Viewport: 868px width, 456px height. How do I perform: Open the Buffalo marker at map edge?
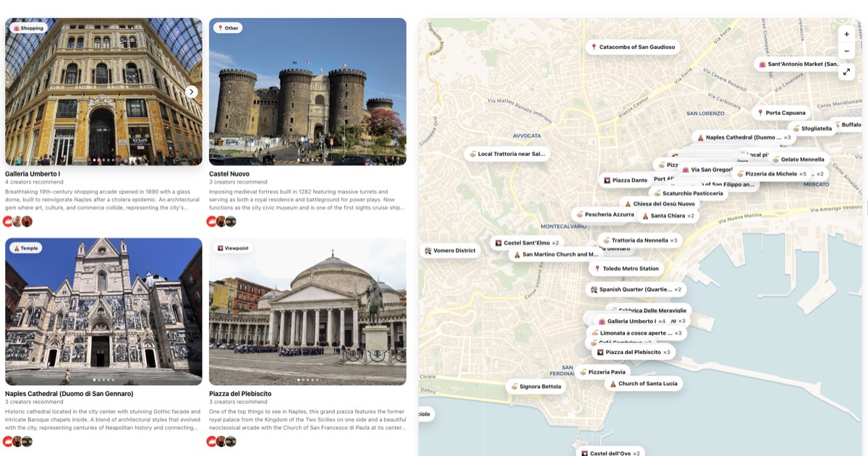pos(848,125)
